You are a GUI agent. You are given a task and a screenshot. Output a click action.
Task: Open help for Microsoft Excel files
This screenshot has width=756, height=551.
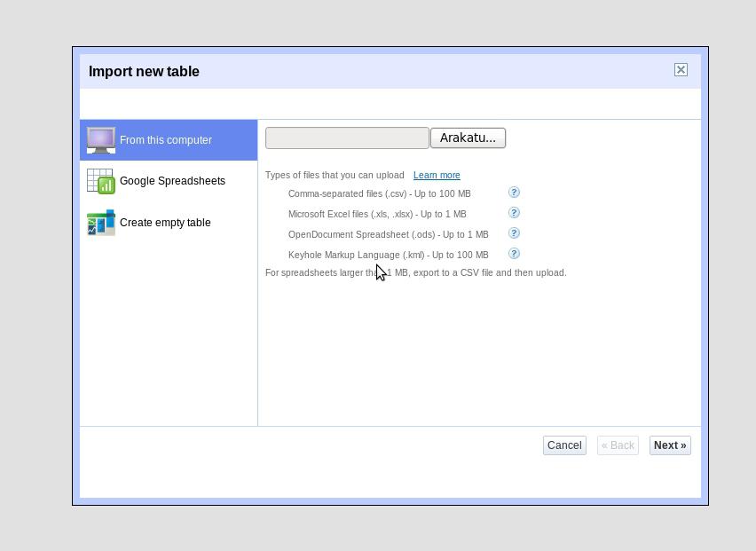514,213
